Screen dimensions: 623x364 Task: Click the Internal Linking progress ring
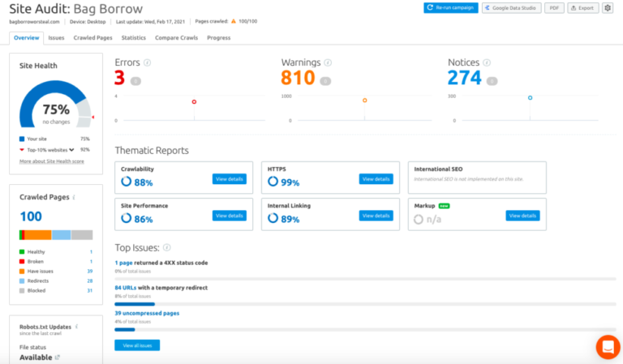click(x=273, y=218)
